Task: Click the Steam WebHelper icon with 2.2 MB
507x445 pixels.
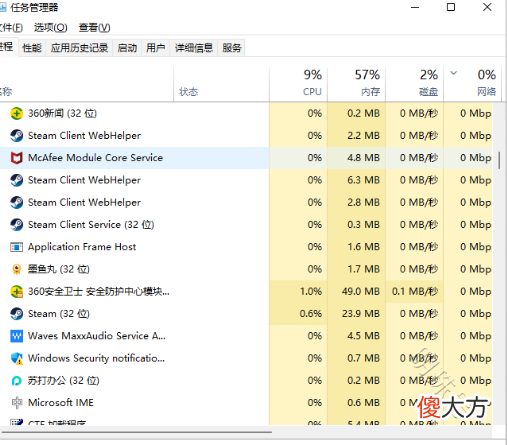Action: pyautogui.click(x=16, y=136)
